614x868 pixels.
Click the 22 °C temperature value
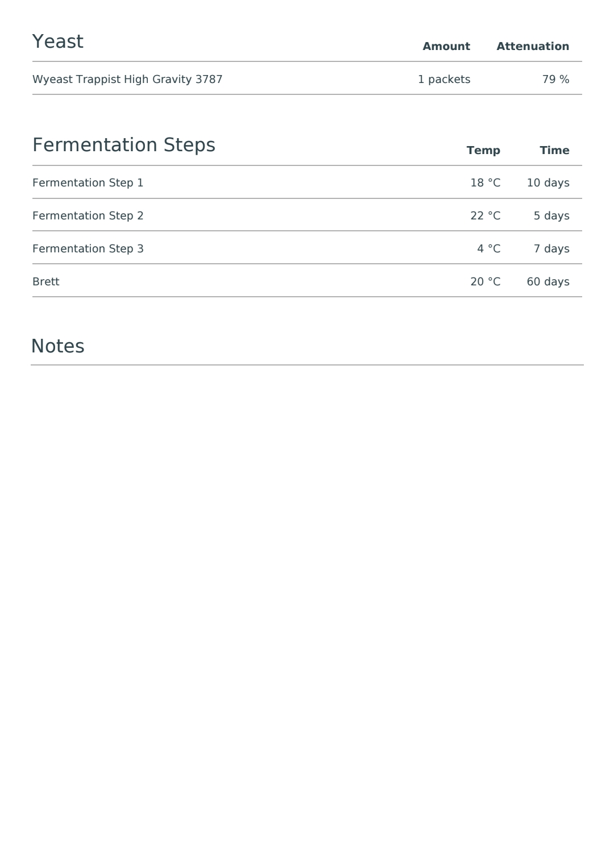tap(486, 216)
